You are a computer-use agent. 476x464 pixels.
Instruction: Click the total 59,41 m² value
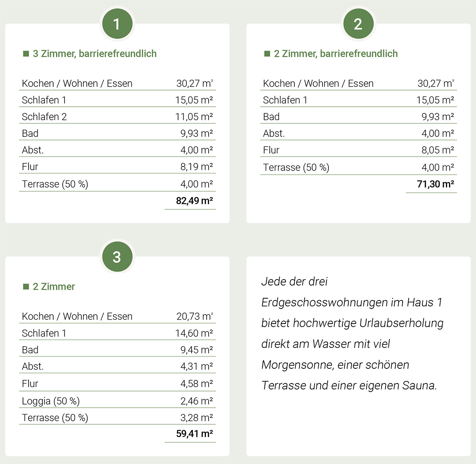(x=194, y=433)
